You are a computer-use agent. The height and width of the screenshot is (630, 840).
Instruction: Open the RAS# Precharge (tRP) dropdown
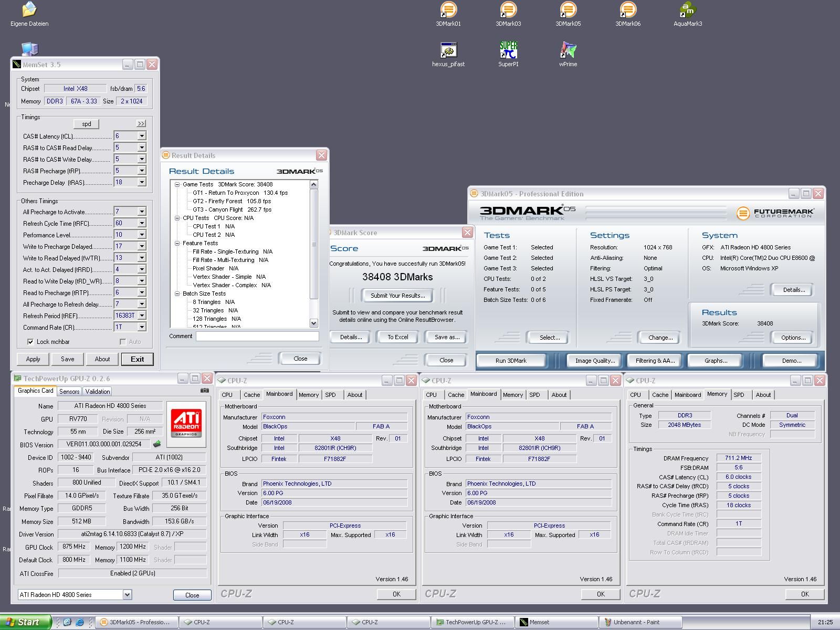[141, 171]
